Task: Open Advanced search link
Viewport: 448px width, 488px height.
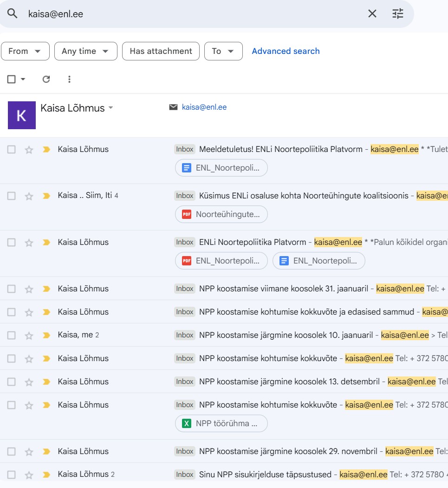Action: coord(286,51)
